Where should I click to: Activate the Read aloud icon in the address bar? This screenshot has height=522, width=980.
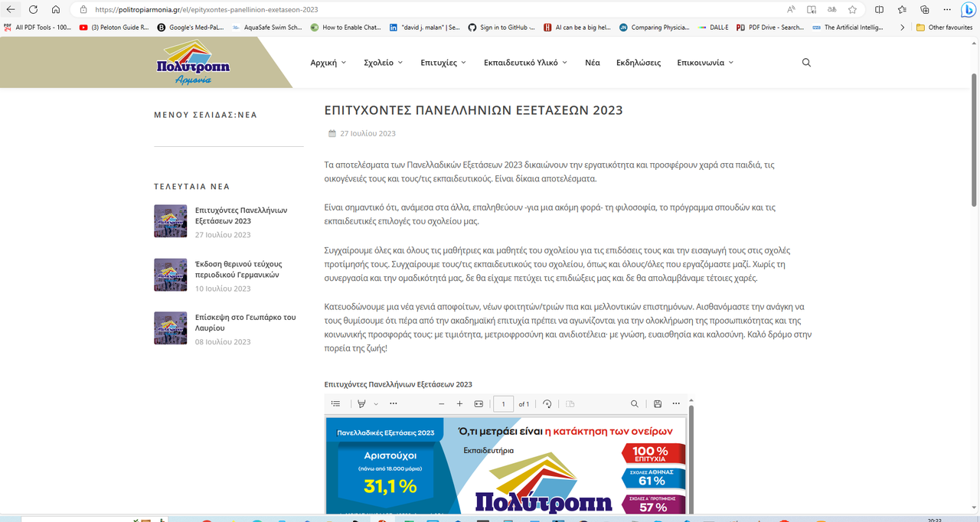tap(791, 9)
